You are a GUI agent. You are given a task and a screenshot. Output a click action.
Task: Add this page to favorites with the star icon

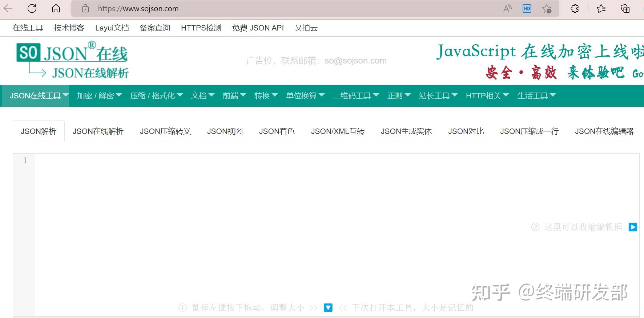547,9
